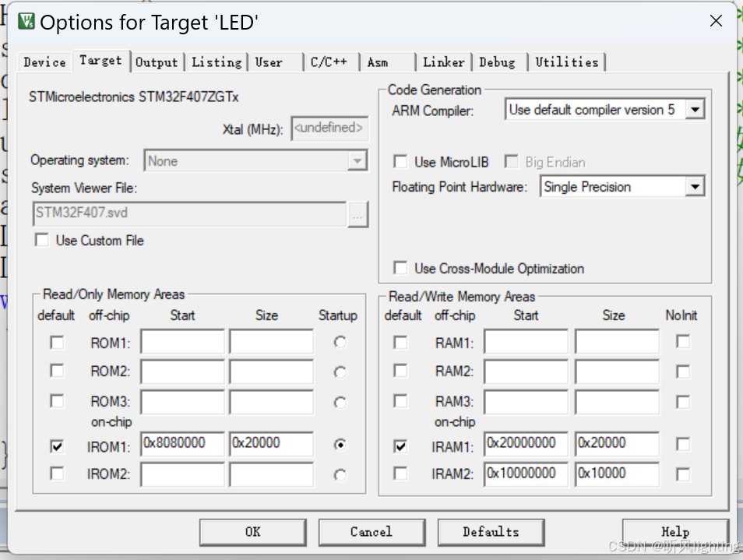Close the Options for Target dialog

(716, 21)
